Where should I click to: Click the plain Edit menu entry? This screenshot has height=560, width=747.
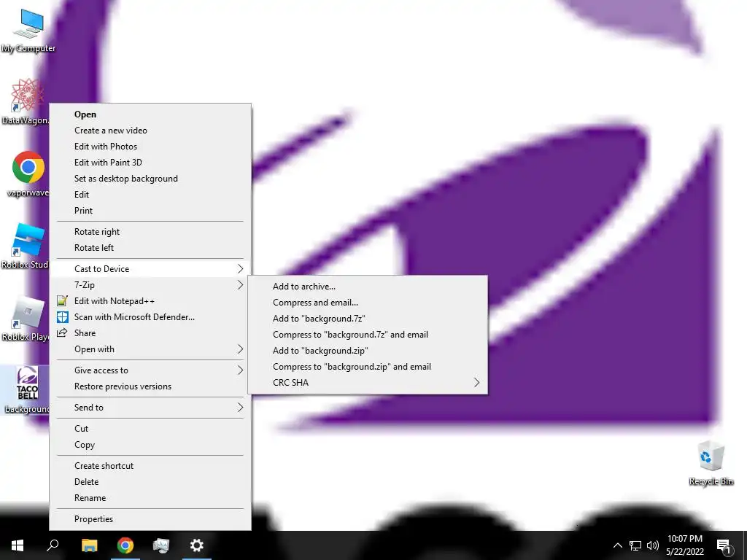point(150,195)
